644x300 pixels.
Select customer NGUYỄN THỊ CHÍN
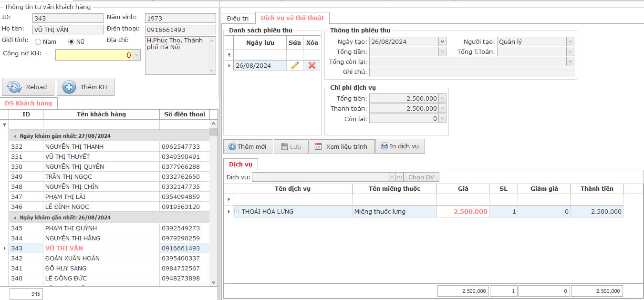72,186
